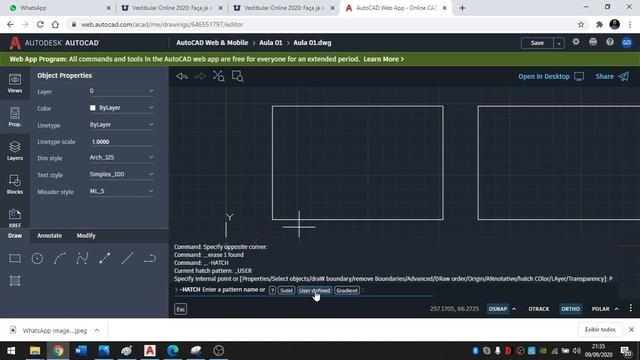Click Exibir todos in downloads bar
The width and height of the screenshot is (640, 360).
(x=600, y=329)
